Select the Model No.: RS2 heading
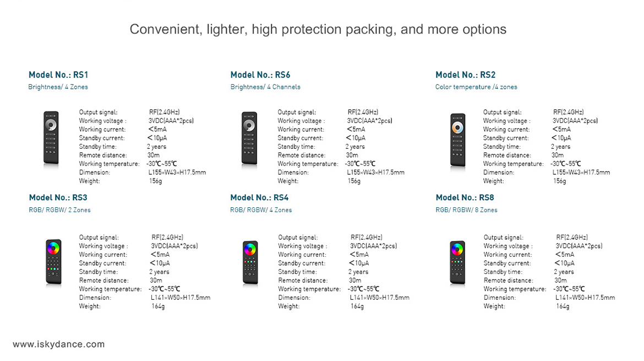This screenshot has height=361, width=644. coord(465,75)
